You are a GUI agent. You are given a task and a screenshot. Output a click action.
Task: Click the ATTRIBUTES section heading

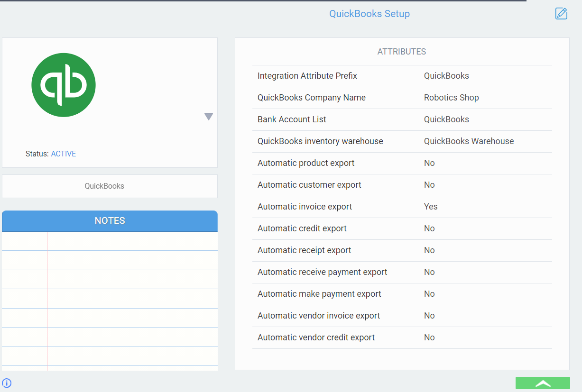coord(402,52)
